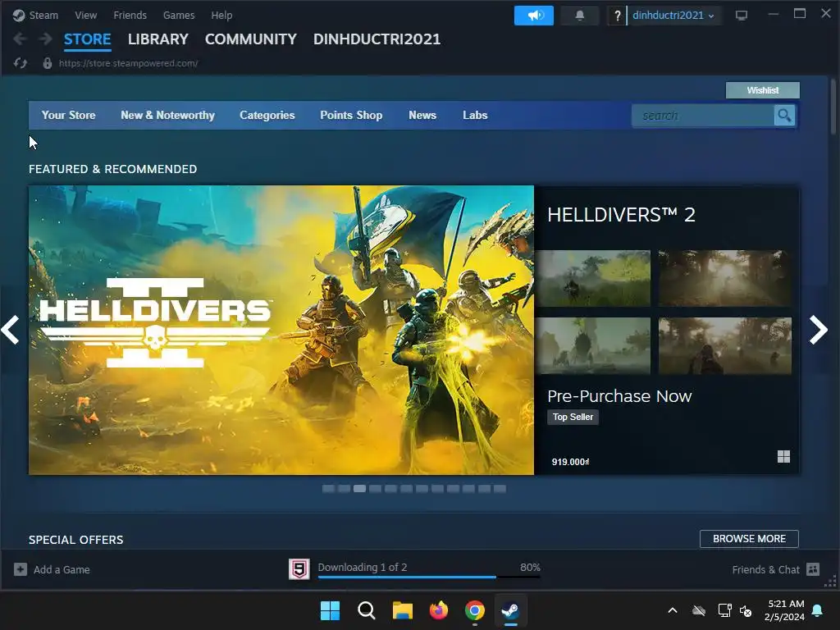The width and height of the screenshot is (840, 630).
Task: Launch Google Chrome from taskbar
Action: (x=475, y=610)
